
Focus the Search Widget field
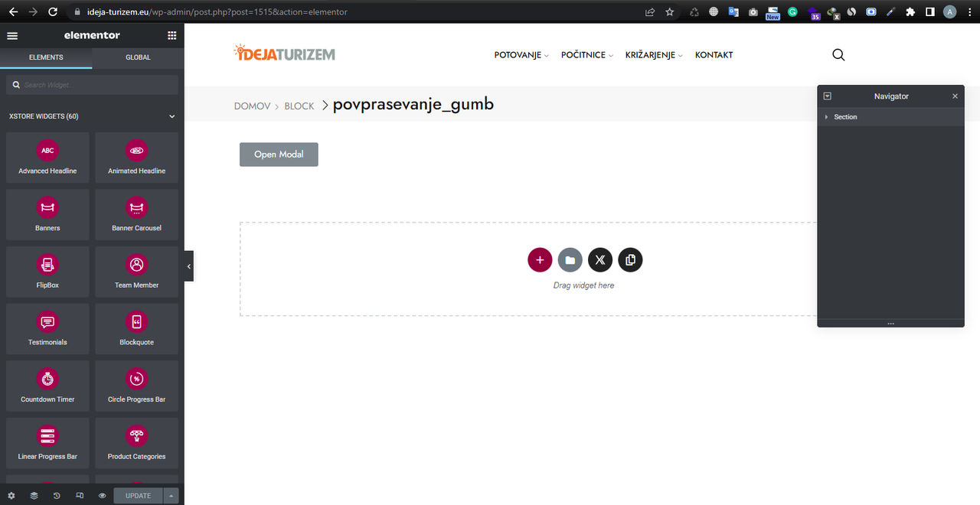92,84
